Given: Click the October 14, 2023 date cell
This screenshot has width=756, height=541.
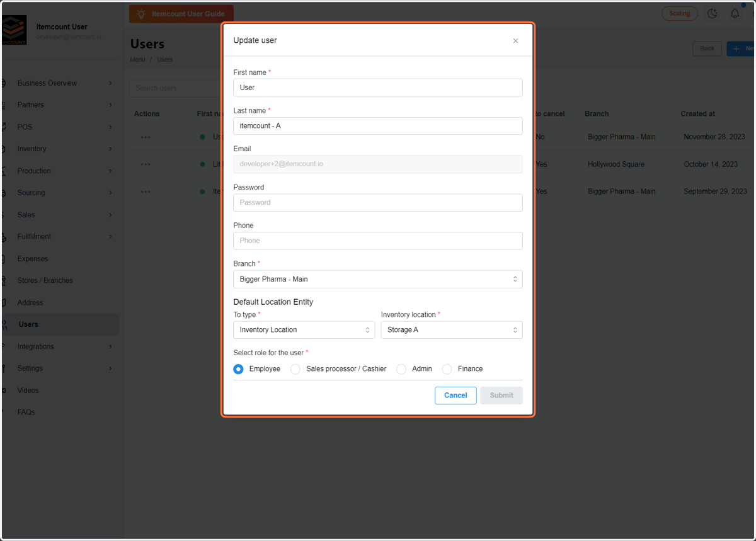Looking at the screenshot, I should tap(711, 164).
